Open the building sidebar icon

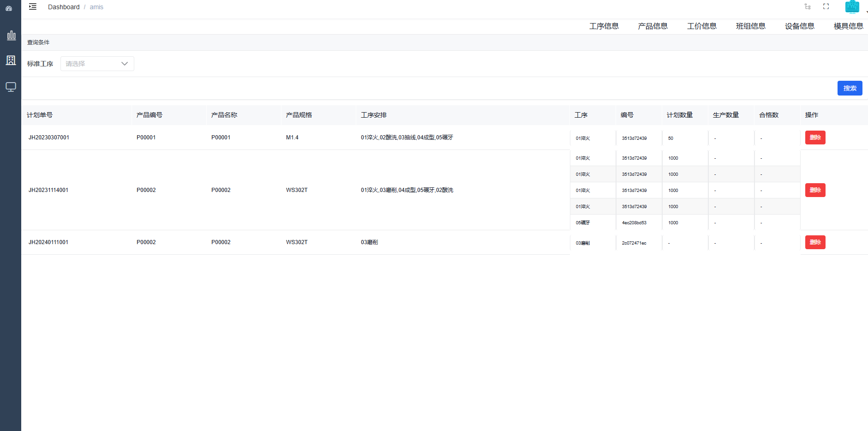[11, 60]
